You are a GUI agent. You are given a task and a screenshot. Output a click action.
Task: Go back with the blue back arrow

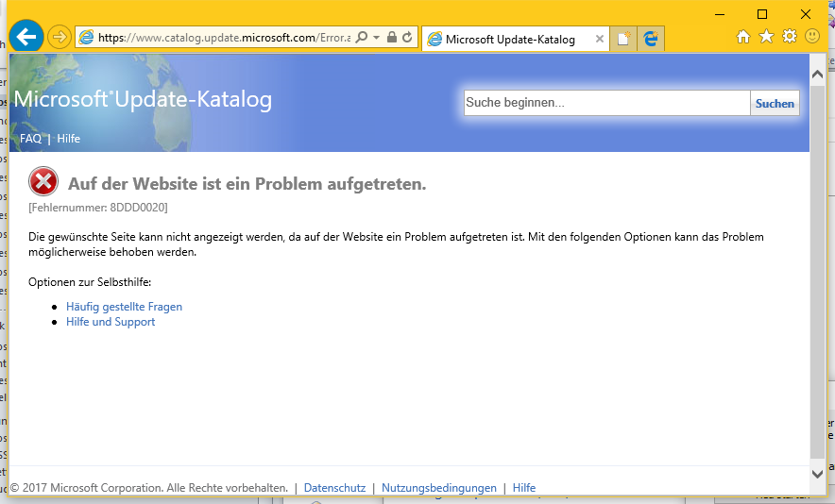tap(26, 37)
